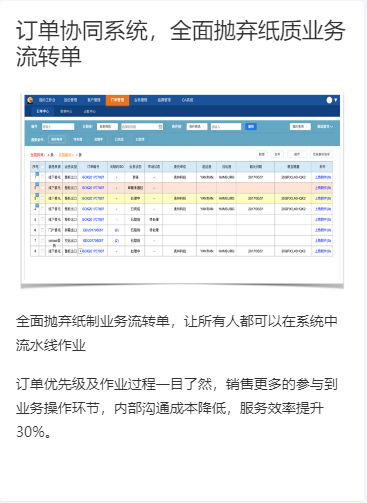
Task: Click the outlined first status filter button
Action: pyautogui.click(x=57, y=139)
